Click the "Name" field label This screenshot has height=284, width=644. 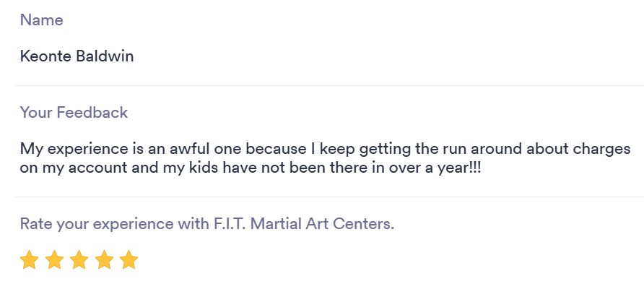(x=41, y=20)
